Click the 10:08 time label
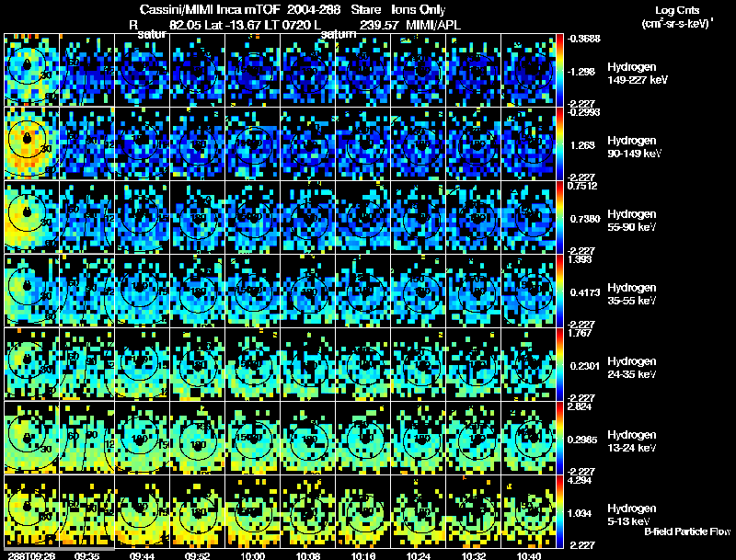736x560 pixels. point(308,555)
